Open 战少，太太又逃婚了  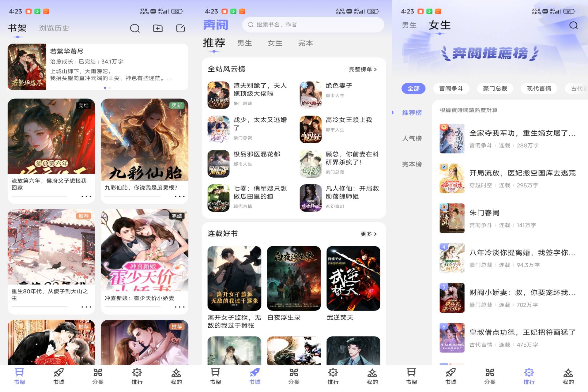click(x=248, y=129)
